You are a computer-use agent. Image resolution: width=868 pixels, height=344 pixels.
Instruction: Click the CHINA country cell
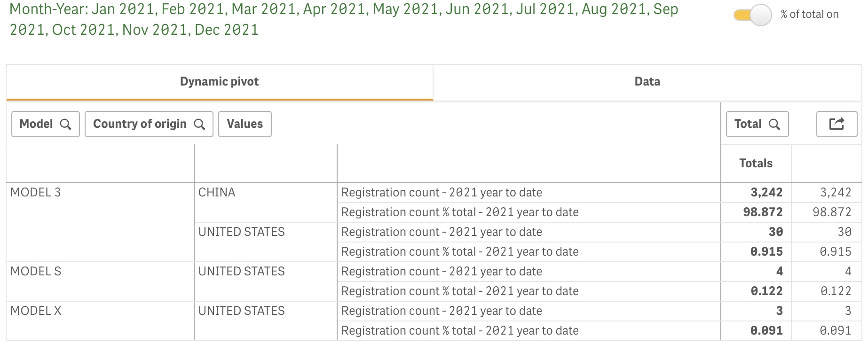[217, 192]
